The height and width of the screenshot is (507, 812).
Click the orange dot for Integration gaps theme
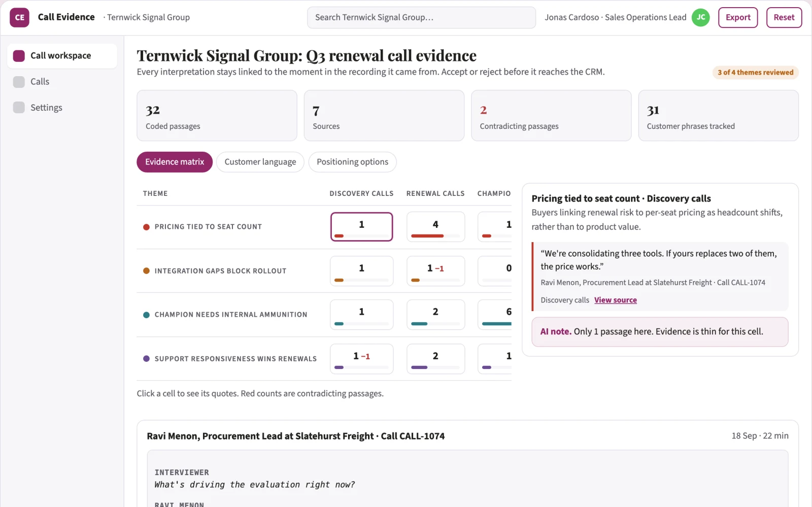tap(146, 271)
